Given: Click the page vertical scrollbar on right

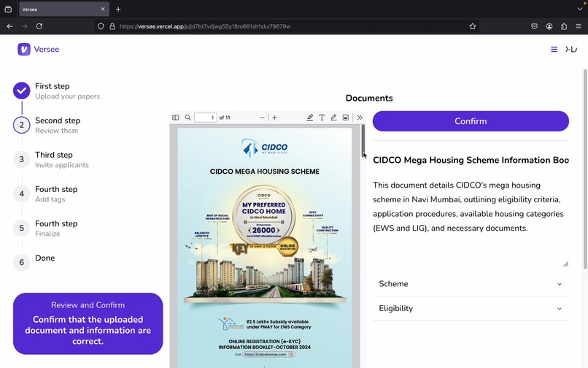Looking at the screenshot, I should (x=585, y=169).
